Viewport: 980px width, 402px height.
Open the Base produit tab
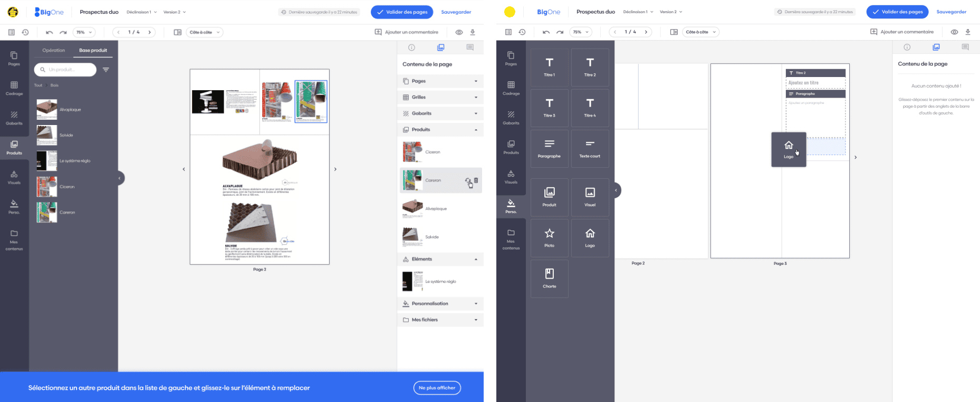coord(93,50)
